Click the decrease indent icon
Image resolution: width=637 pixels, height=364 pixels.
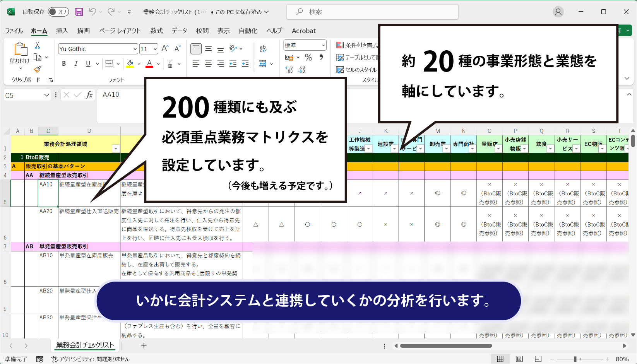pos(233,64)
